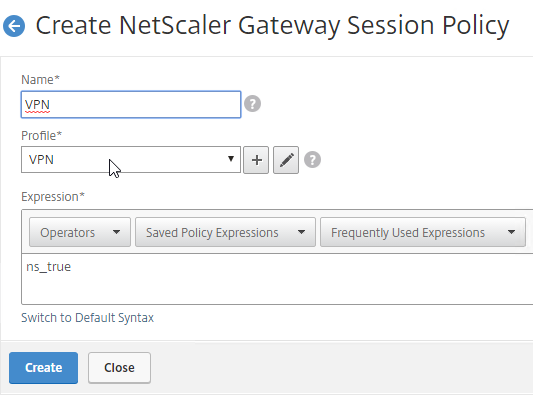
Task: Switch to Default Syntax link
Action: [x=87, y=318]
